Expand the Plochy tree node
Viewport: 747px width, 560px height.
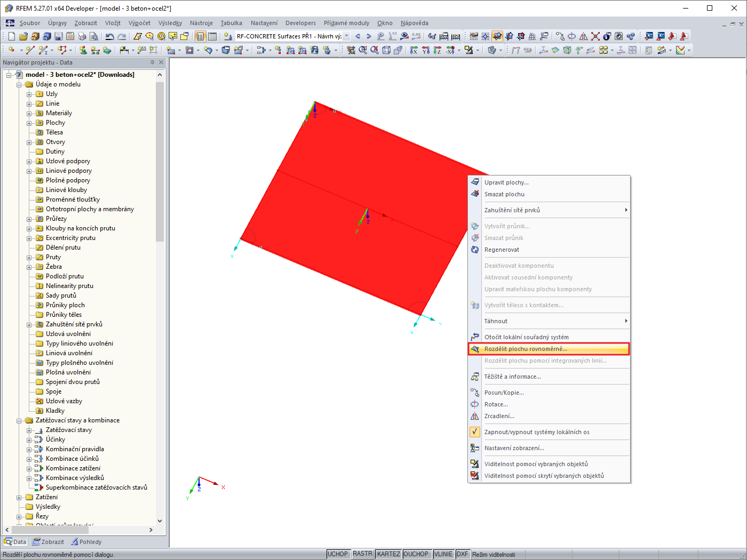click(x=29, y=123)
